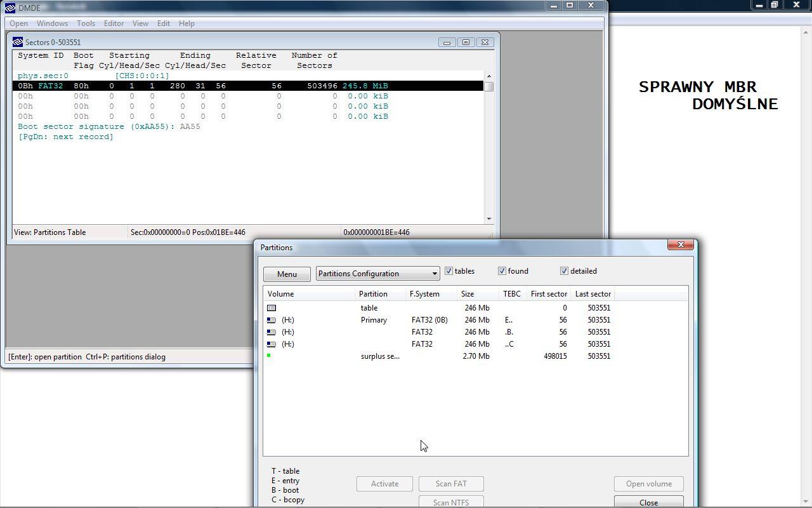This screenshot has height=508, width=812.
Task: Toggle the detailed checkbox
Action: point(564,271)
